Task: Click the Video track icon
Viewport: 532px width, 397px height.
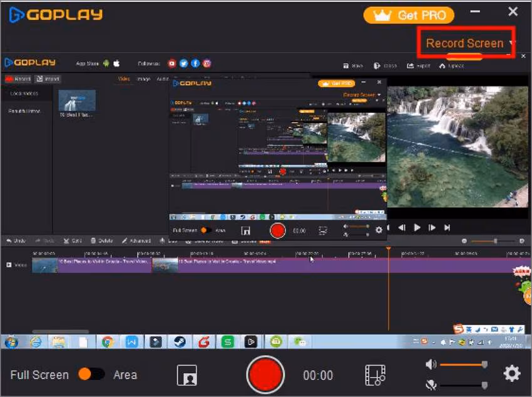Action: 9,265
